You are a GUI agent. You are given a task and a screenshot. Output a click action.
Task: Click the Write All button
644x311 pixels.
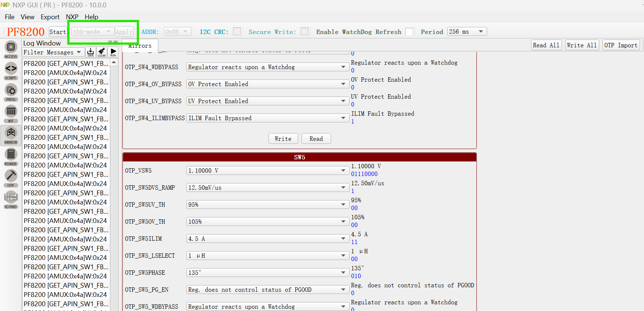tap(581, 45)
